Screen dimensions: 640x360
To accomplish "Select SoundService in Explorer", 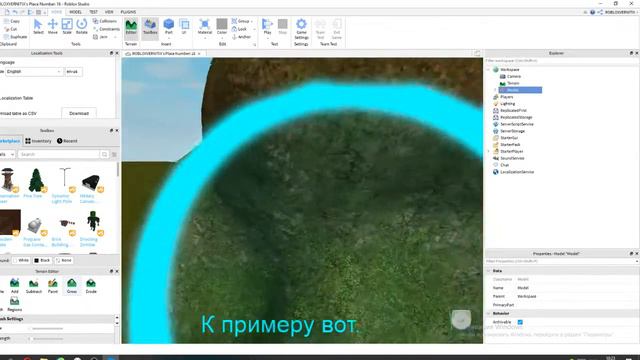I will (509, 158).
